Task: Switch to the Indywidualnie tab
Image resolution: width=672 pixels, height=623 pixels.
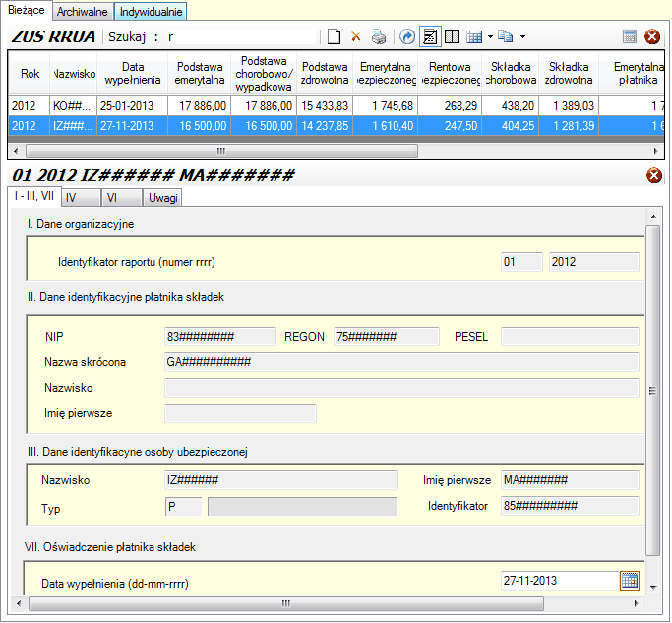Action: (x=151, y=12)
